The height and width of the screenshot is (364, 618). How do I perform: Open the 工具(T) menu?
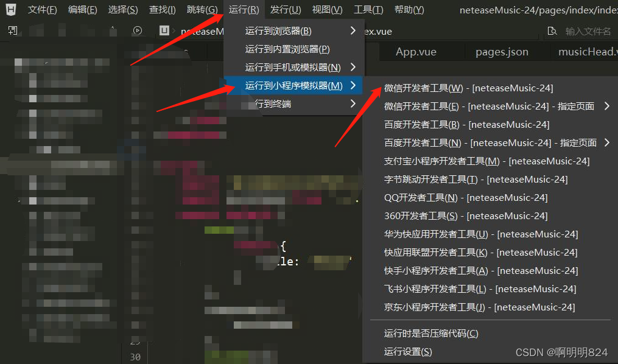tap(368, 10)
